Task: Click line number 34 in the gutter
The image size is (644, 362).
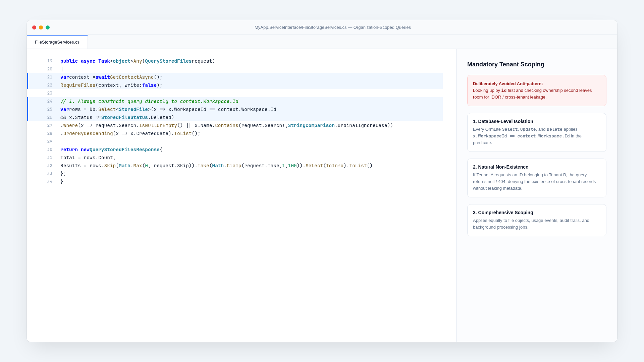Action: click(x=50, y=182)
